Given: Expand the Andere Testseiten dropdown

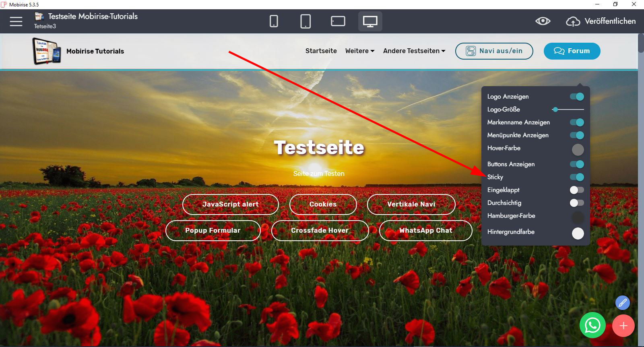Looking at the screenshot, I should pyautogui.click(x=414, y=51).
